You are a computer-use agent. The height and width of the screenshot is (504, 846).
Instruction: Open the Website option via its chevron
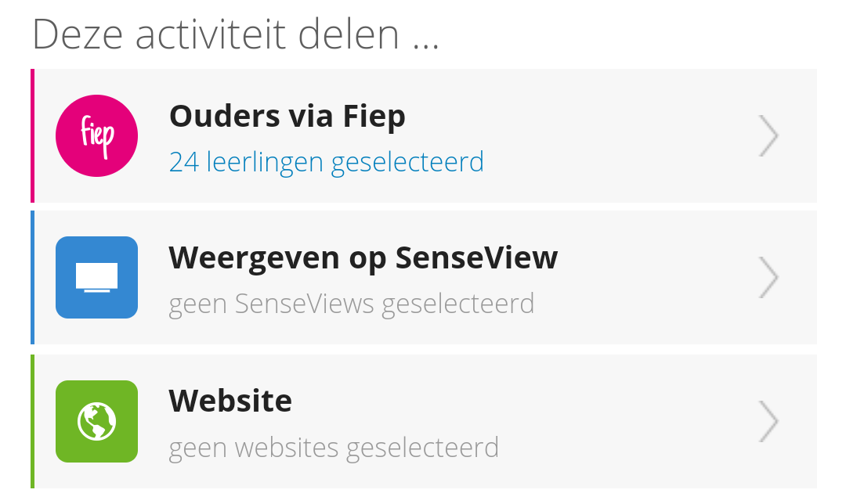tap(769, 421)
